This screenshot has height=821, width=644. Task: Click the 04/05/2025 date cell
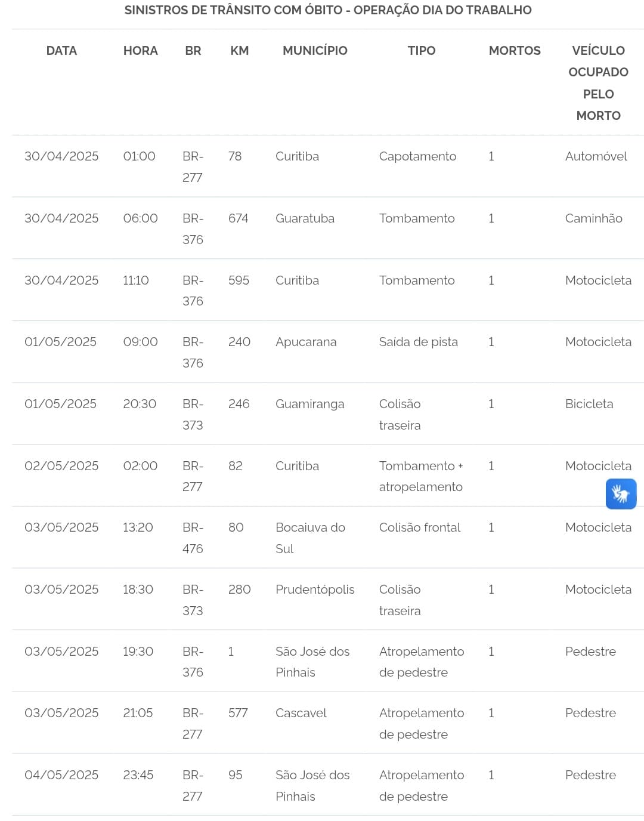point(61,775)
